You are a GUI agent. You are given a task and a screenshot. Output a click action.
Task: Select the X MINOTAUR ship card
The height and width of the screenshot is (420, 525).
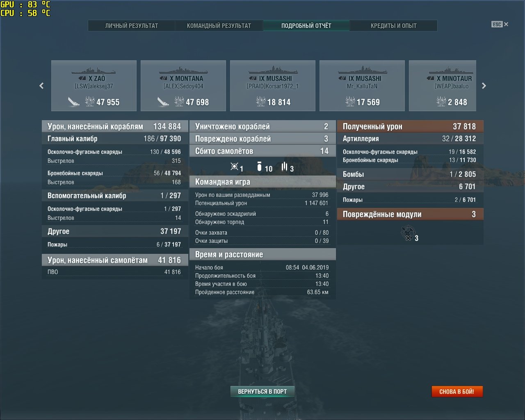pos(443,86)
